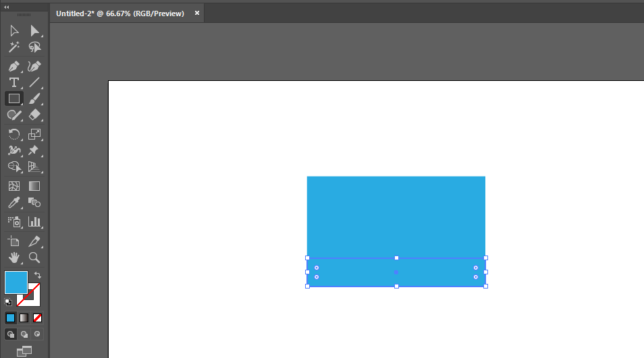Activate the Rotate tool

coord(14,134)
